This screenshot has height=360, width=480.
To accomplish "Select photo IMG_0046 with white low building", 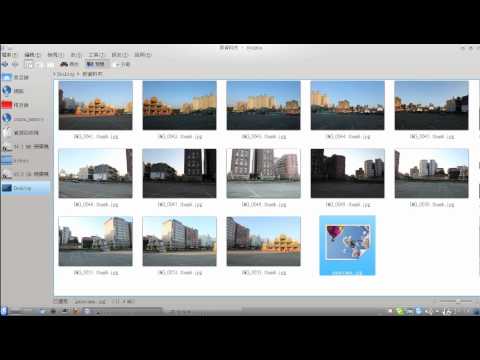I will pyautogui.click(x=96, y=173).
